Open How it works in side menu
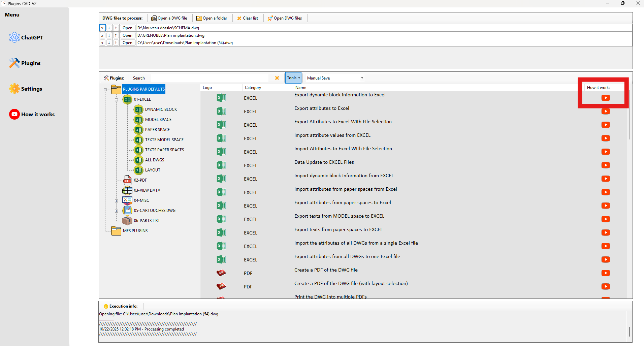644x346 pixels. point(32,114)
